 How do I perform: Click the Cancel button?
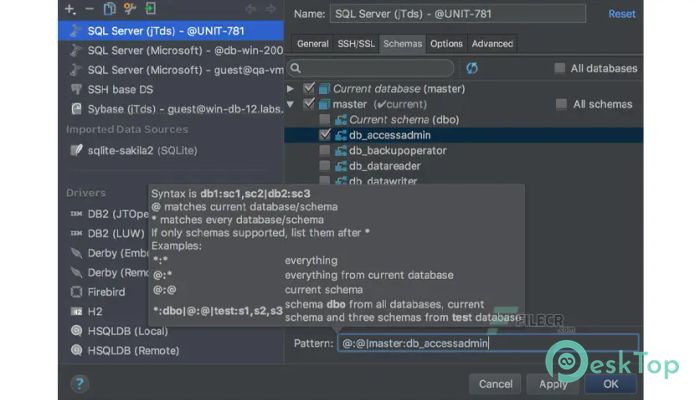pos(495,384)
